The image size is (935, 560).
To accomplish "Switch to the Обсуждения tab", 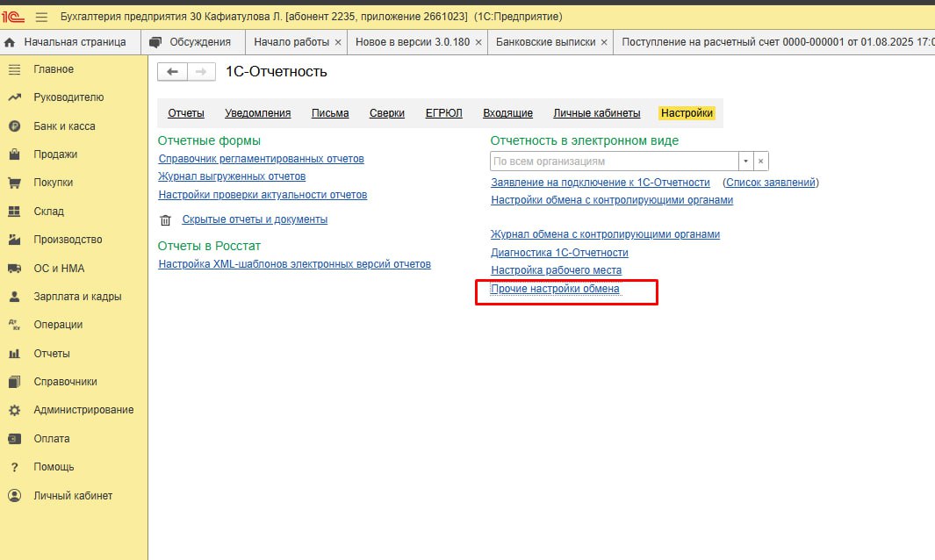I will 193,42.
